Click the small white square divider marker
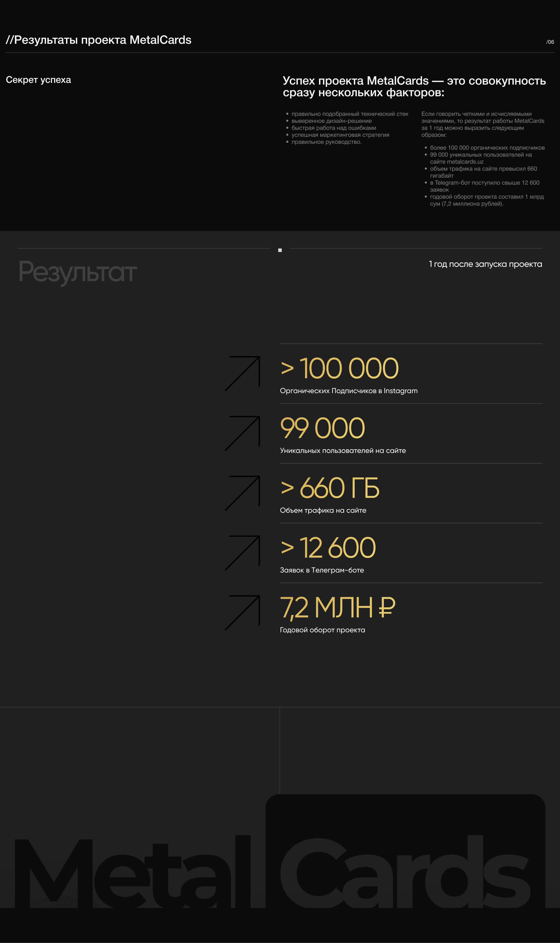The width and height of the screenshot is (560, 943). pos(280,250)
